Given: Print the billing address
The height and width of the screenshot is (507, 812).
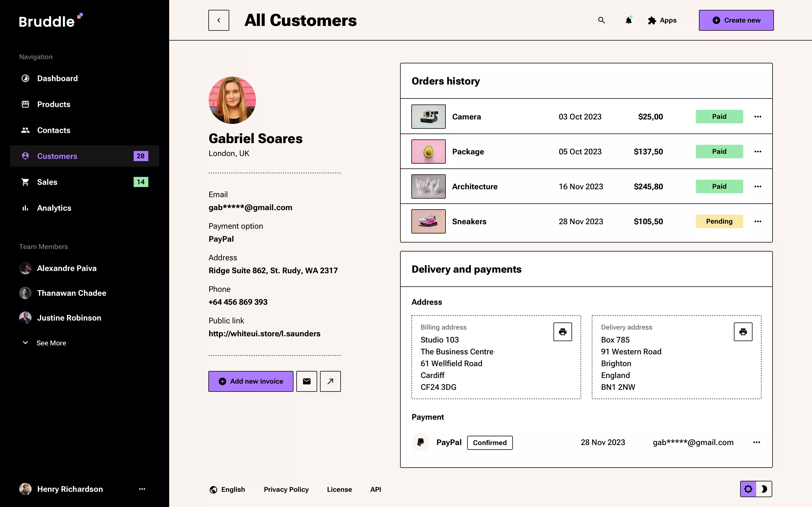Looking at the screenshot, I should [x=562, y=332].
